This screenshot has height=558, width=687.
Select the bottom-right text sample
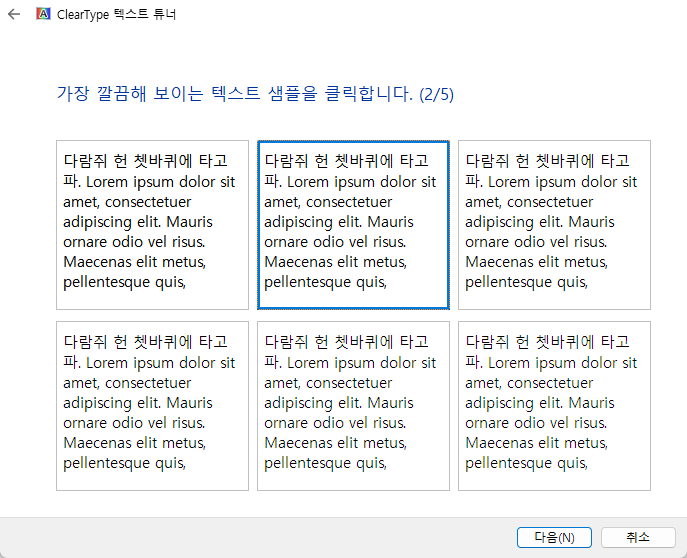pos(554,406)
